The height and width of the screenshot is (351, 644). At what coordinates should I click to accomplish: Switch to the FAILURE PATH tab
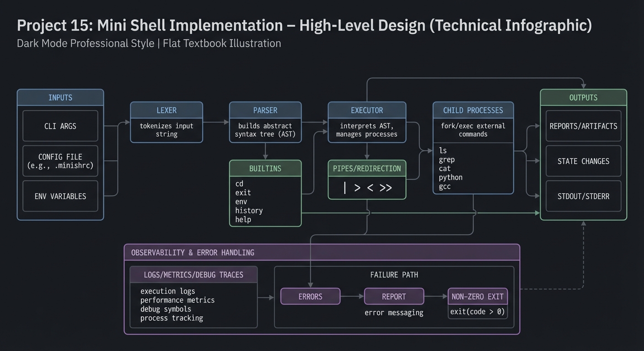394,275
